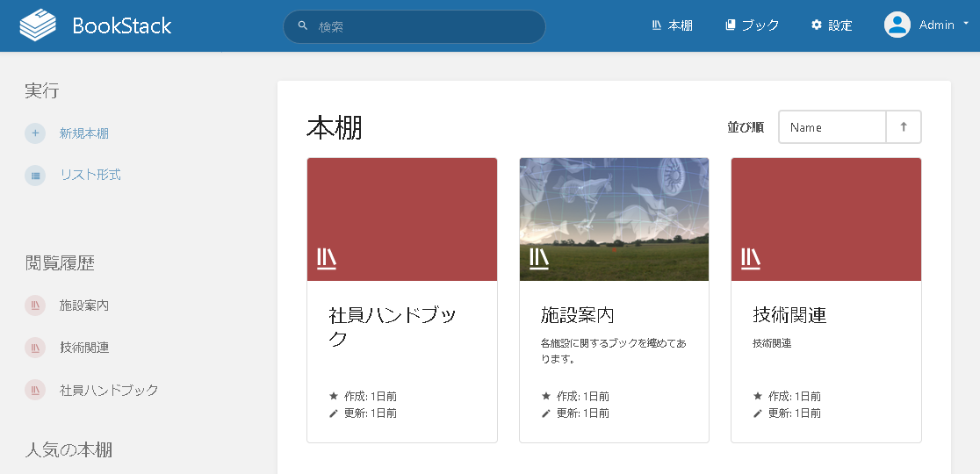
Task: Click star icon on 施設案内 card
Action: pos(545,396)
